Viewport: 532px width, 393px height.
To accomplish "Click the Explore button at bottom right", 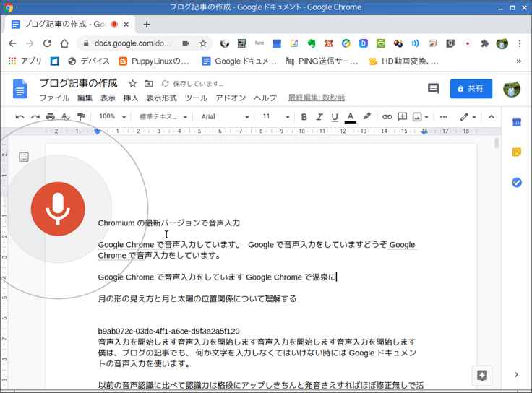I will click(482, 376).
